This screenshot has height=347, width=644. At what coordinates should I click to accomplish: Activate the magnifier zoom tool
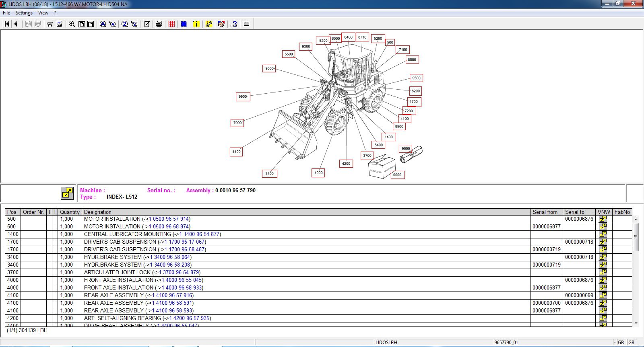72,24
